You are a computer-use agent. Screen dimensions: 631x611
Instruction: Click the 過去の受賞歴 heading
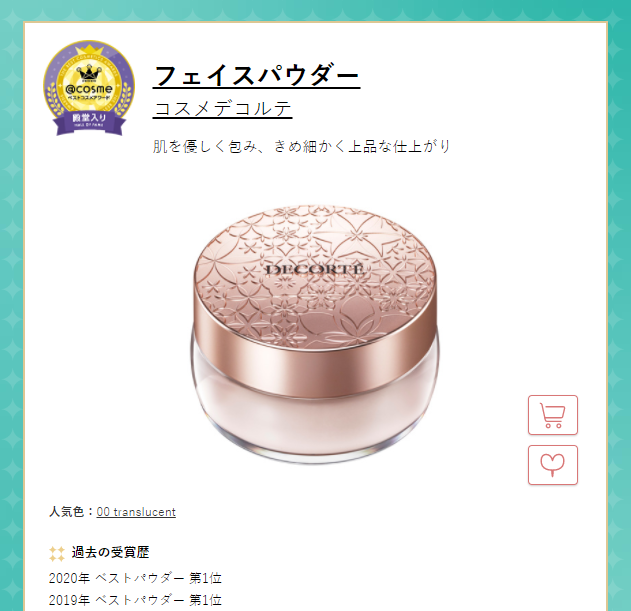click(x=110, y=552)
